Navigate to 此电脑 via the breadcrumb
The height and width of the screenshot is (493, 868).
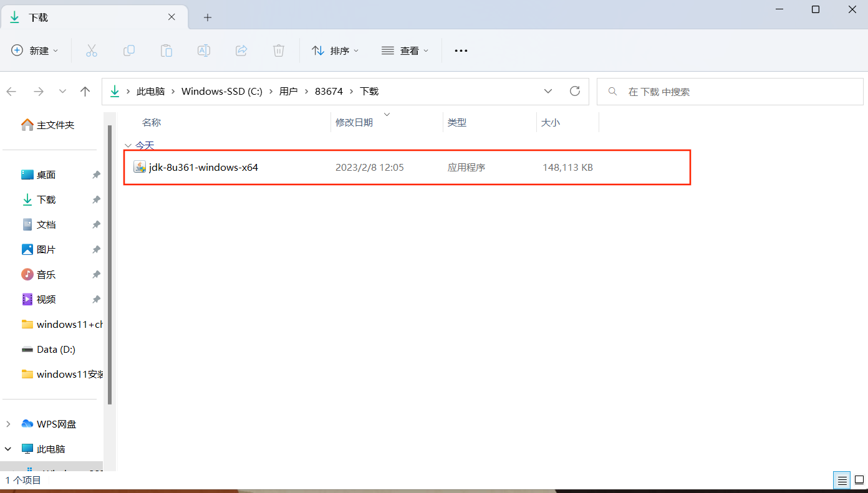151,91
